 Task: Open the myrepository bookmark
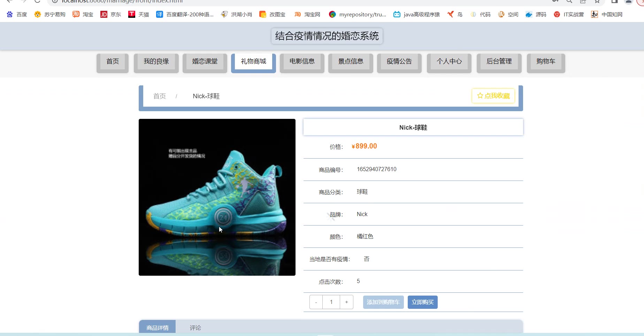click(x=358, y=14)
